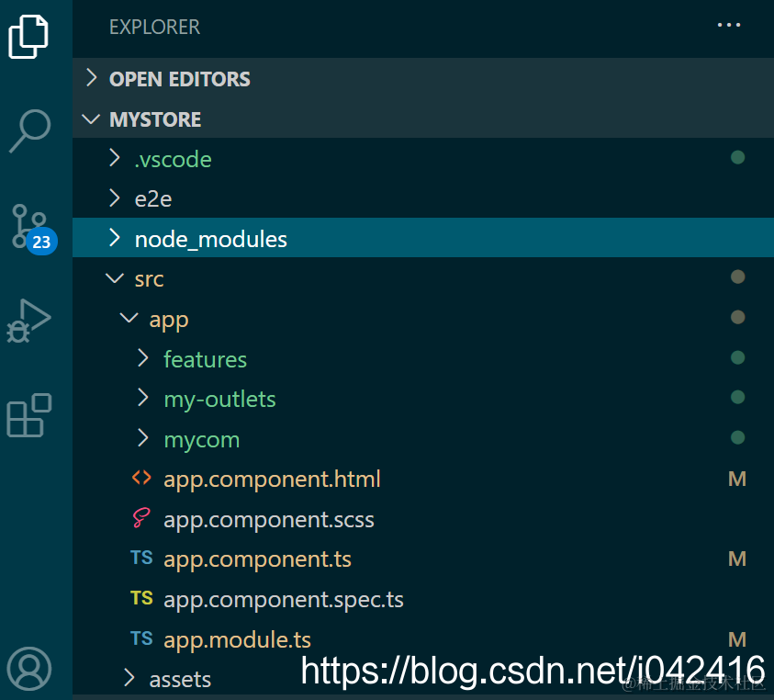Screen dimensions: 774x700
Task: Select the .vscode folder name
Action: click(174, 160)
